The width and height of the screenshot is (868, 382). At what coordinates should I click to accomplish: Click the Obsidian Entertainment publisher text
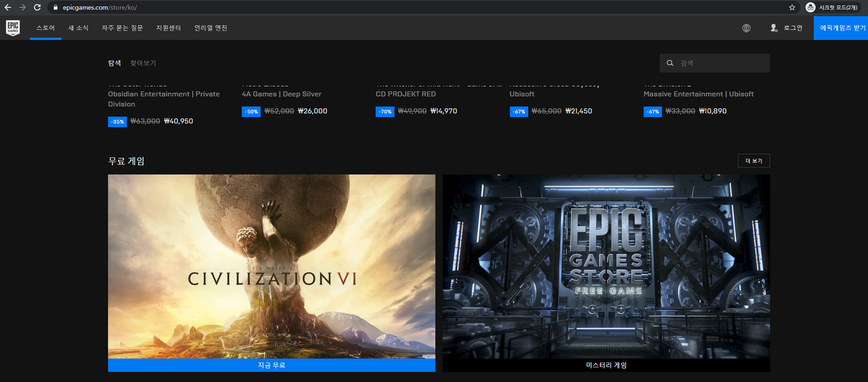tap(163, 99)
